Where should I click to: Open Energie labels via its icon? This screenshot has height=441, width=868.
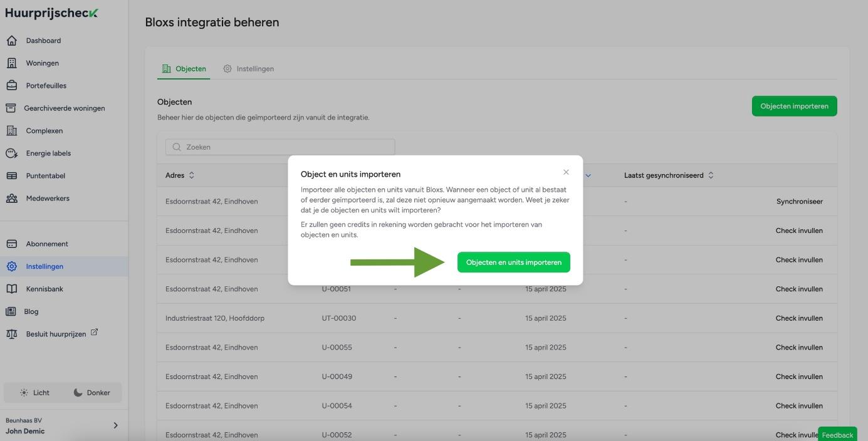click(x=11, y=153)
